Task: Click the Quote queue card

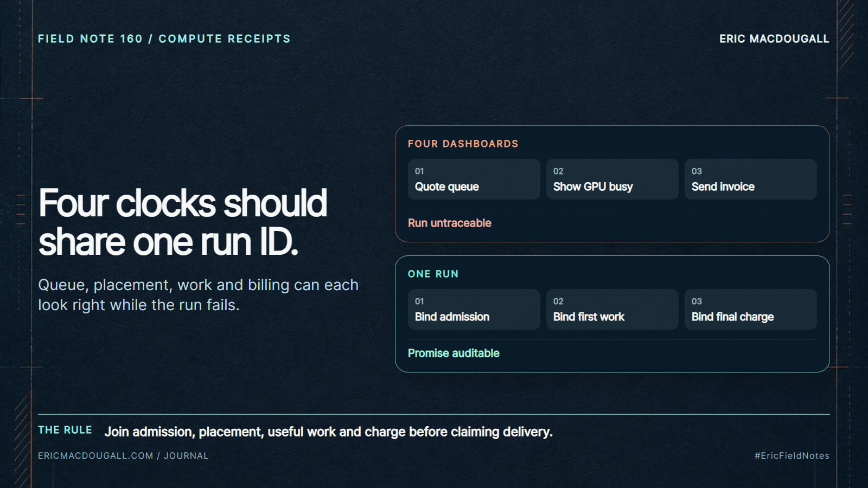Action: click(474, 179)
